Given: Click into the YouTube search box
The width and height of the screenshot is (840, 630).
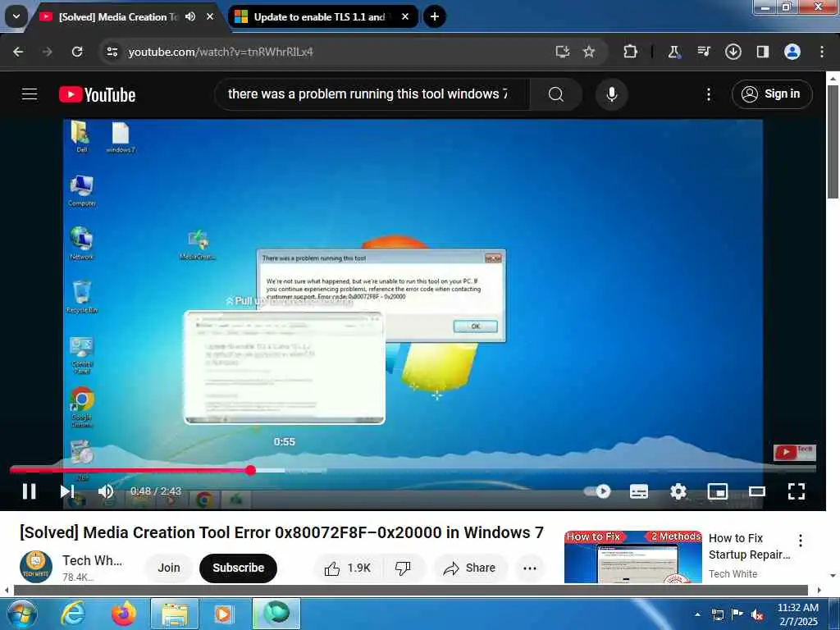Looking at the screenshot, I should click(x=372, y=94).
